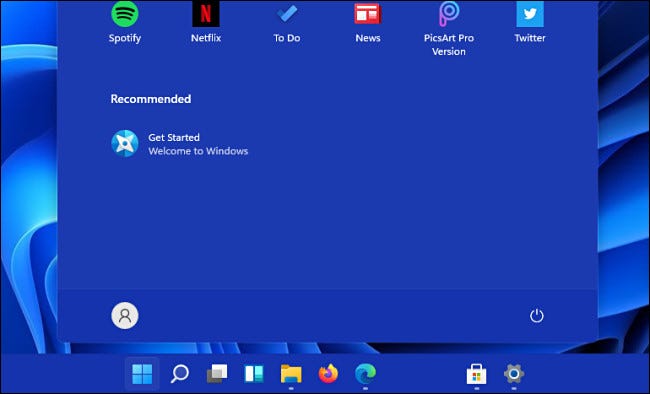Open the To Do app
This screenshot has height=394, width=650.
(287, 23)
